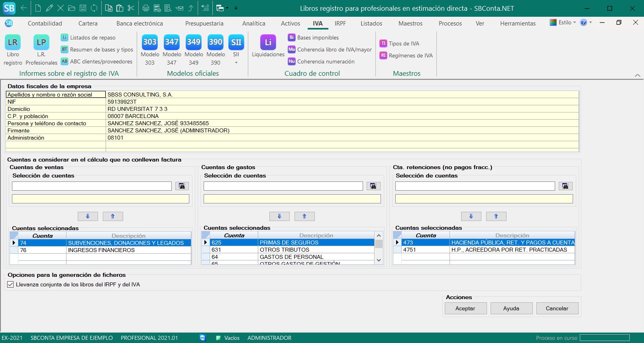The width and height of the screenshot is (644, 343).
Task: Click the Cuentas de gastos selection field
Action: [x=283, y=186]
